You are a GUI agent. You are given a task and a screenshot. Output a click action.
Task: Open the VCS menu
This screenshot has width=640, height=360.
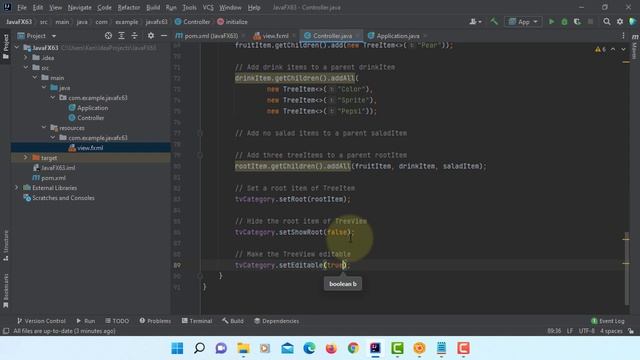click(208, 7)
